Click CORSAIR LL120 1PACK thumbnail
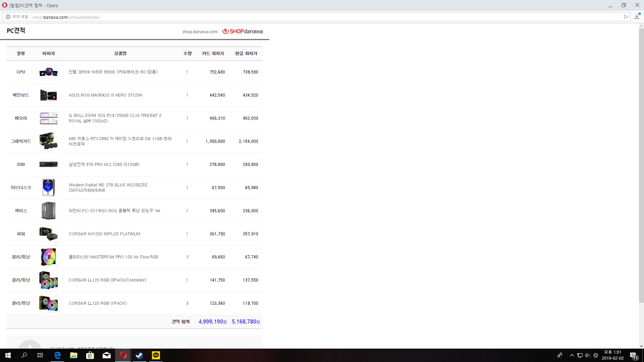 point(48,304)
